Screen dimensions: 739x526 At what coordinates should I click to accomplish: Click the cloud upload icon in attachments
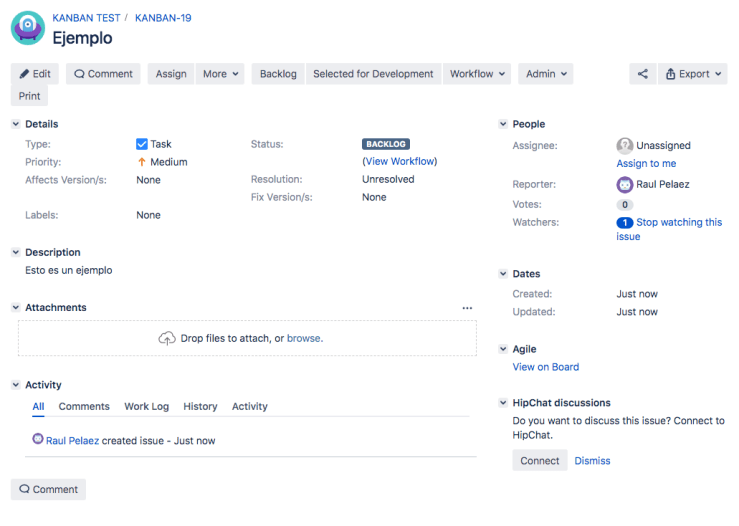click(167, 339)
